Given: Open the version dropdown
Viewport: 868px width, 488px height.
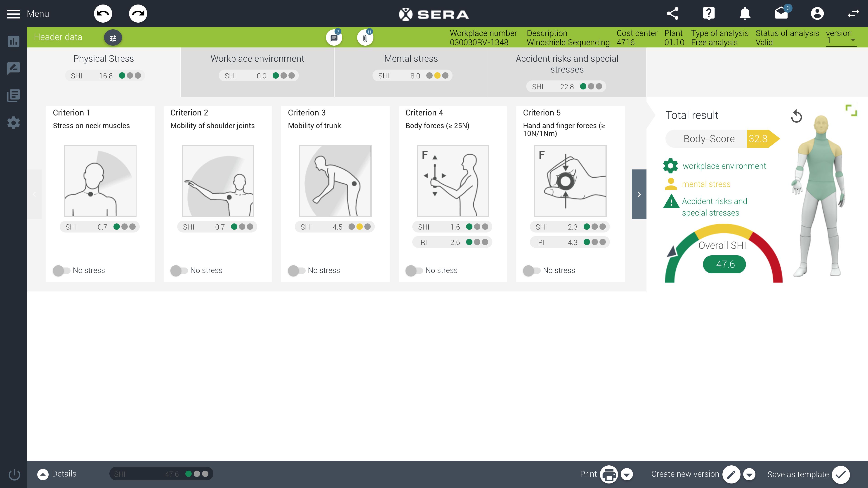Looking at the screenshot, I should [x=841, y=41].
